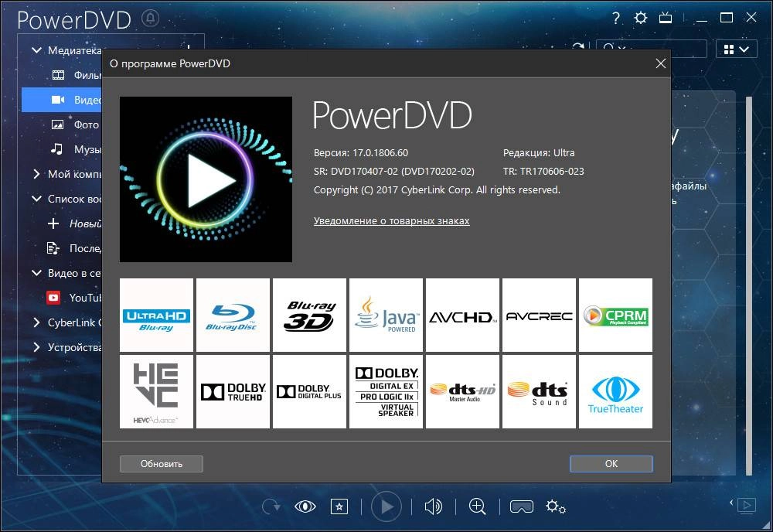This screenshot has height=532, width=773.
Task: Expand the Устройства tree node
Action: point(36,346)
